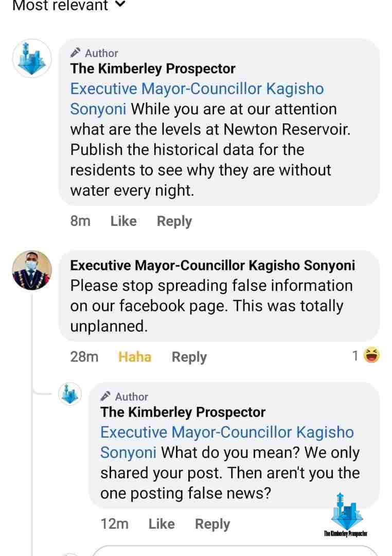Reply to the 12m-old nested reply
This screenshot has width=392, height=556.
(212, 524)
